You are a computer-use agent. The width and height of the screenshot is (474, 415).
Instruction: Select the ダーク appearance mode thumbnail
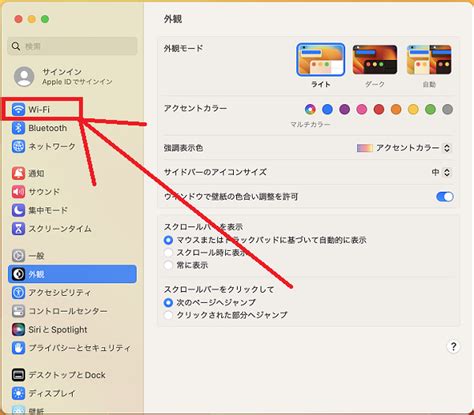[x=375, y=60]
